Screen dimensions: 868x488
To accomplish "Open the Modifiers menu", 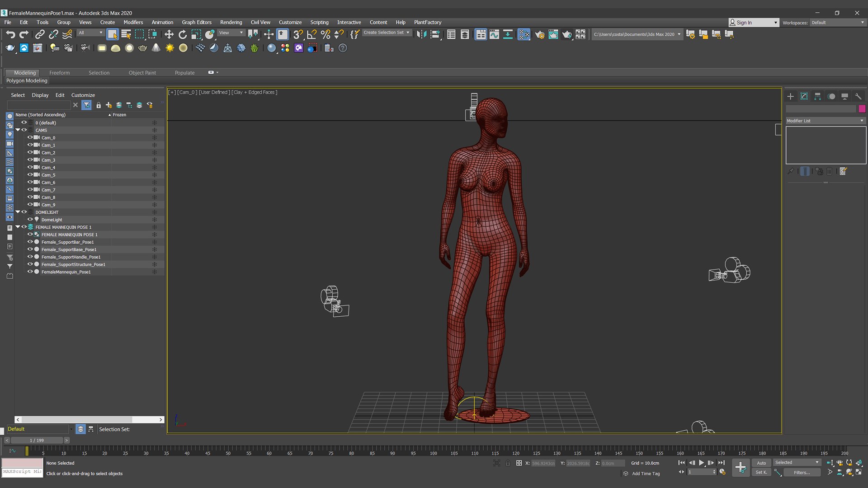I will pos(133,22).
